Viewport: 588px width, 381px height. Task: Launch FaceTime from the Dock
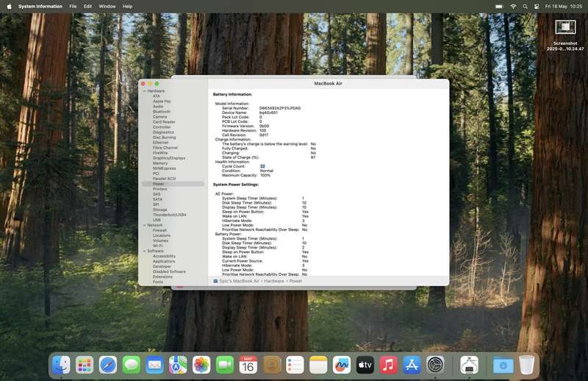point(225,365)
